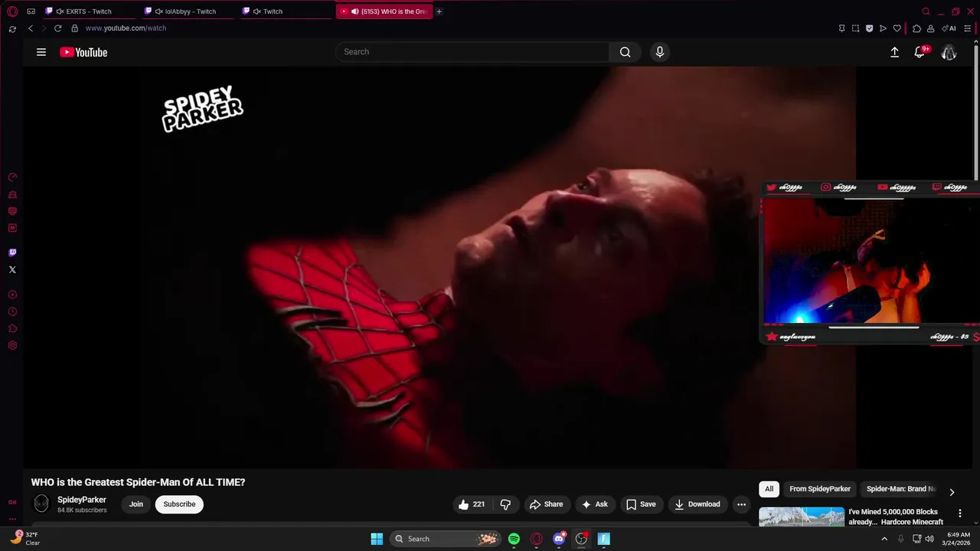Open X (Twitter) in the sidebar
Viewport: 980px width, 551px height.
click(x=12, y=269)
